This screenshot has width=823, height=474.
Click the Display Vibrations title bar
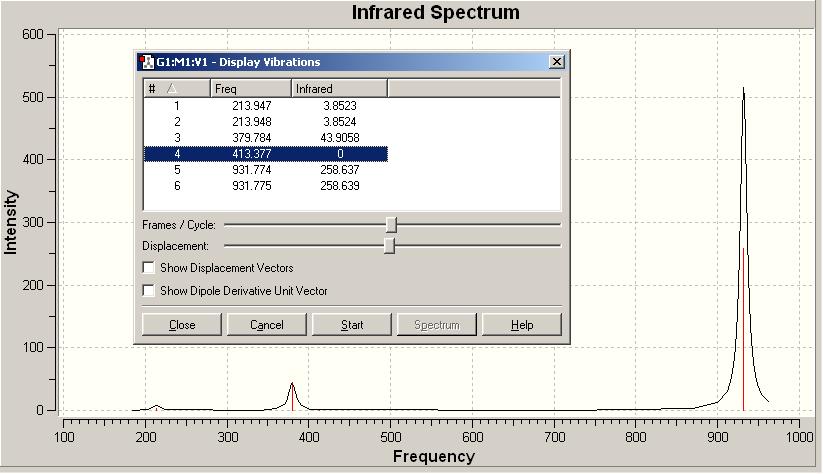pyautogui.click(x=352, y=62)
